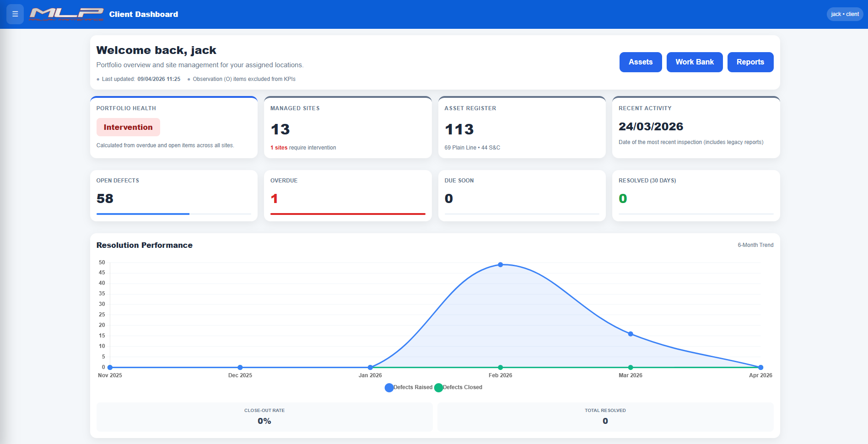Click the green Defects Closed legend marker
This screenshot has height=444, width=868.
point(439,387)
